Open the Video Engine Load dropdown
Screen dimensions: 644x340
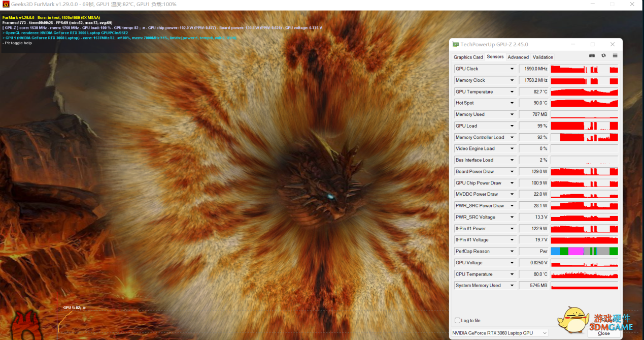coord(512,149)
